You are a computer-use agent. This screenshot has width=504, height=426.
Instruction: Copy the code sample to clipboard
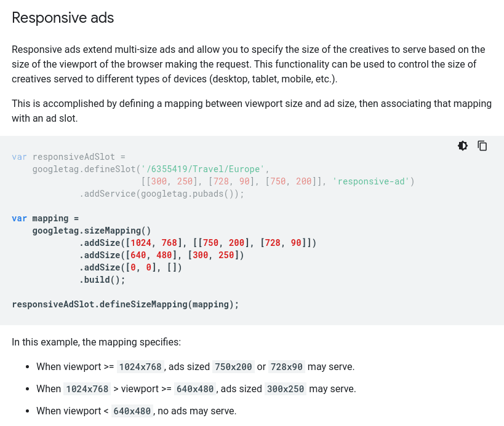[x=482, y=146]
